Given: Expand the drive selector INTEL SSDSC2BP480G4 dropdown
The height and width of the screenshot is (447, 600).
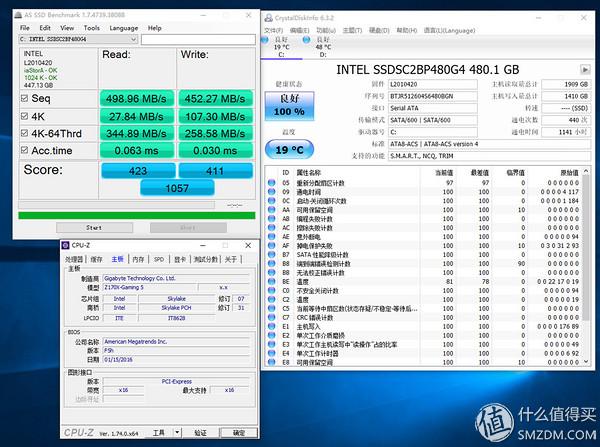Looking at the screenshot, I should (x=134, y=39).
